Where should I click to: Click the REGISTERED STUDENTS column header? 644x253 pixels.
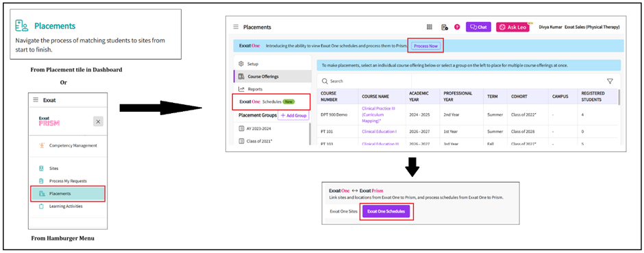[x=593, y=97]
